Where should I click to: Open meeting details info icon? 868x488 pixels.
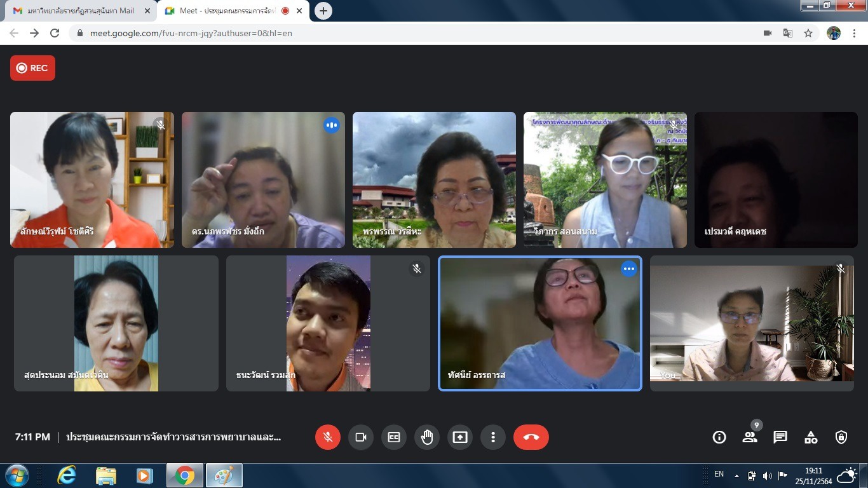719,437
